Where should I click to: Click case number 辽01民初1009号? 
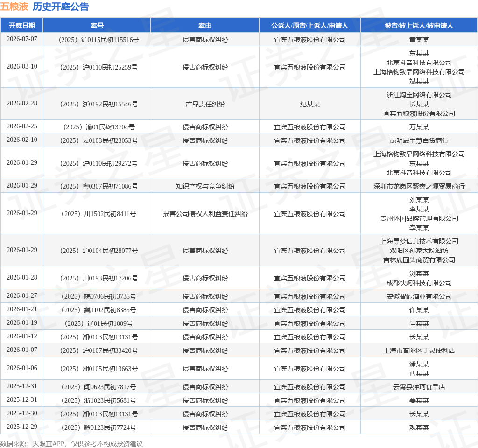coord(99,323)
